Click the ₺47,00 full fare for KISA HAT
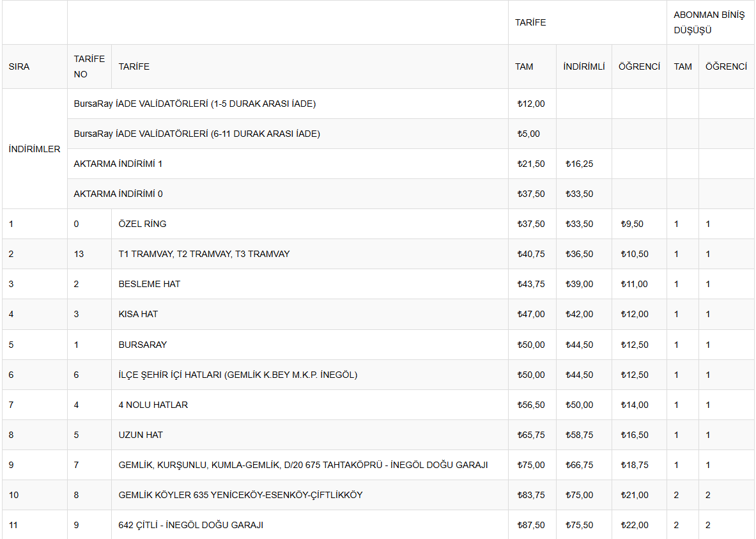Image resolution: width=756 pixels, height=539 pixels. (x=531, y=314)
